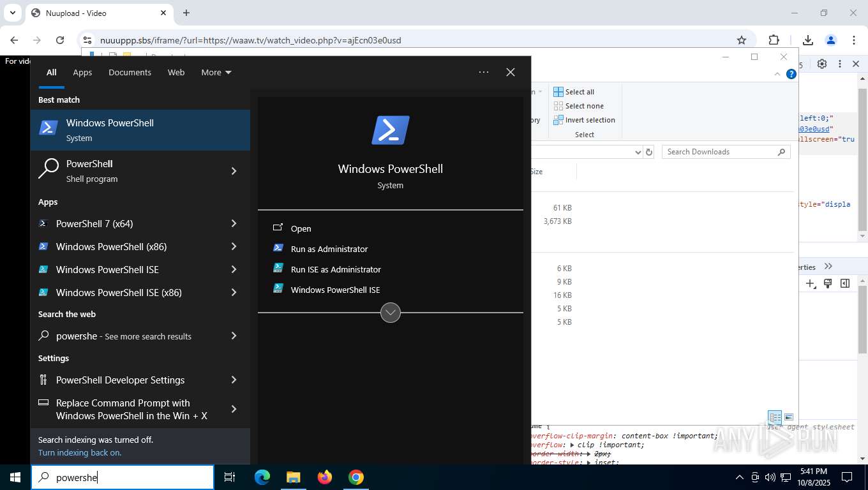The width and height of the screenshot is (868, 490).
Task: Open the More filter dropdown
Action: (216, 72)
